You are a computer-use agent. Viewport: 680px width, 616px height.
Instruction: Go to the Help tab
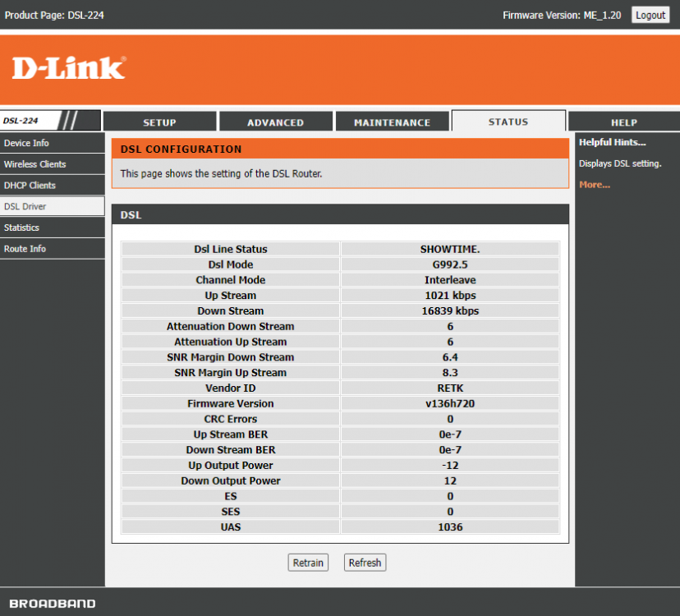pos(623,122)
